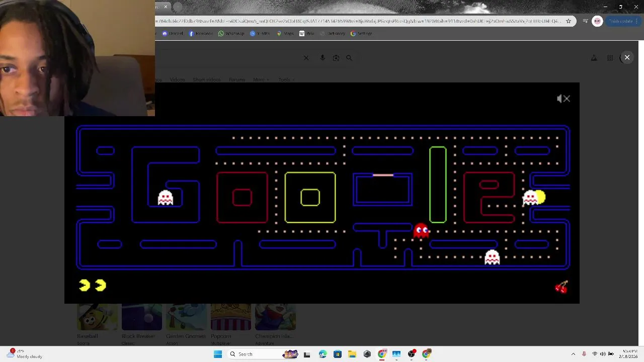The height and width of the screenshot is (362, 644).
Task: Open the WhatsApp bookmark
Action: pyautogui.click(x=231, y=34)
